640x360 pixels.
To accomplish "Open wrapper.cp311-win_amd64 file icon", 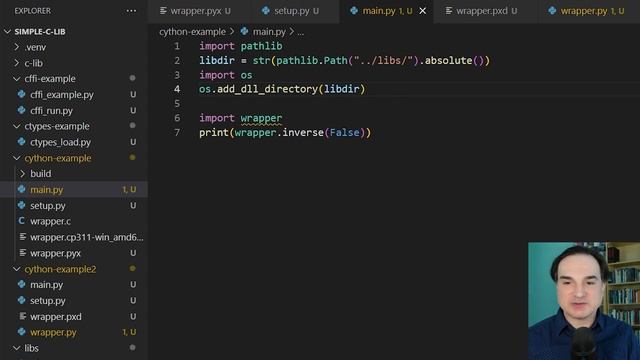I will 23,237.
